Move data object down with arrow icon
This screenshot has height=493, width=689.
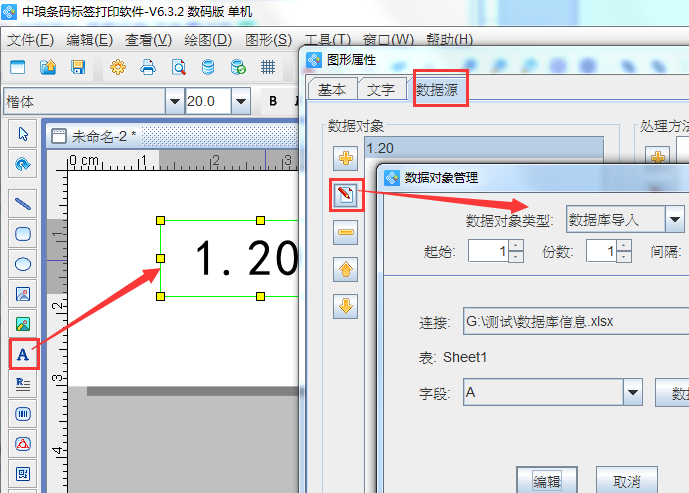(346, 306)
